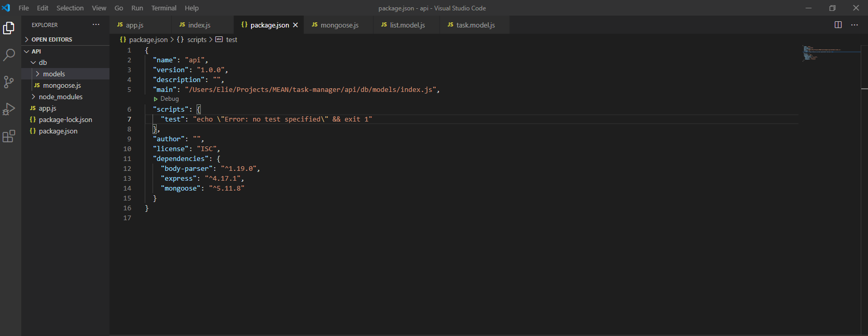Click the JS icon of mongoose.js in Explorer
868x336 pixels.
click(37, 85)
